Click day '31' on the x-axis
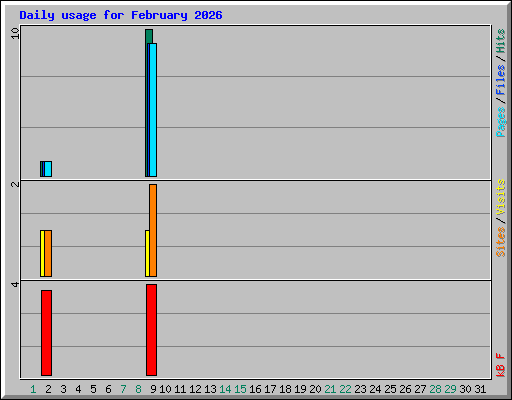This screenshot has width=512, height=400. point(480,389)
